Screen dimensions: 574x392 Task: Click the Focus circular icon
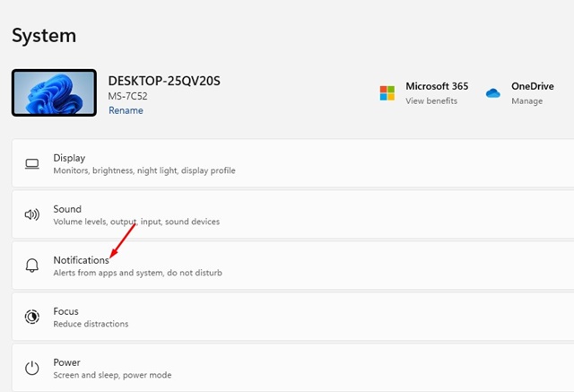coord(32,317)
